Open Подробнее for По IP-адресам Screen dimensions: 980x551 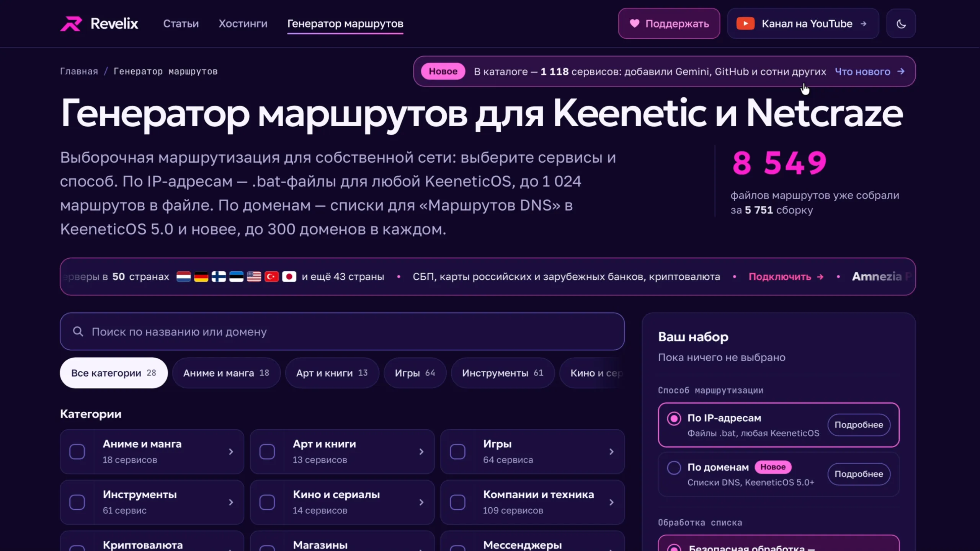tap(859, 425)
